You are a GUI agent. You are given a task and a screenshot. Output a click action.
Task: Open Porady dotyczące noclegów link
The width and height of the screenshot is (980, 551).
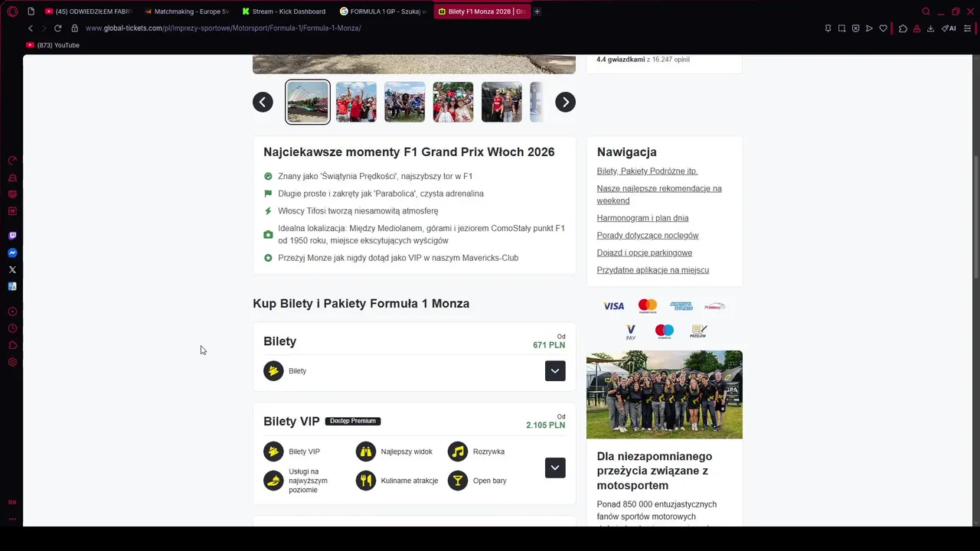pyautogui.click(x=648, y=236)
